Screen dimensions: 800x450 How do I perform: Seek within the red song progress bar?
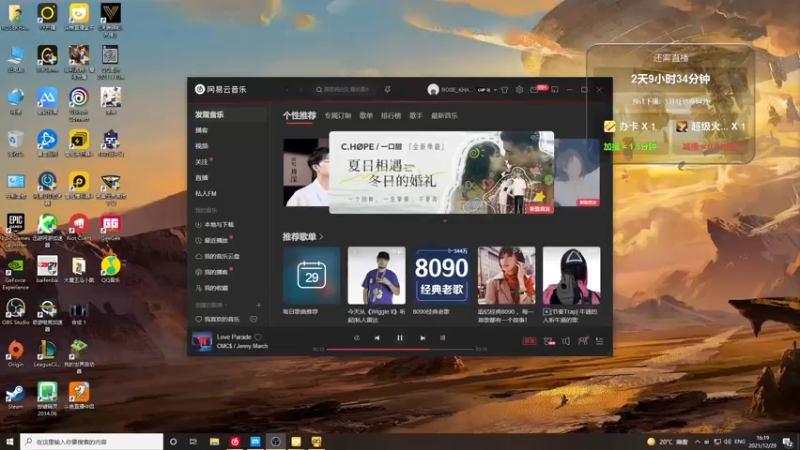(x=401, y=349)
